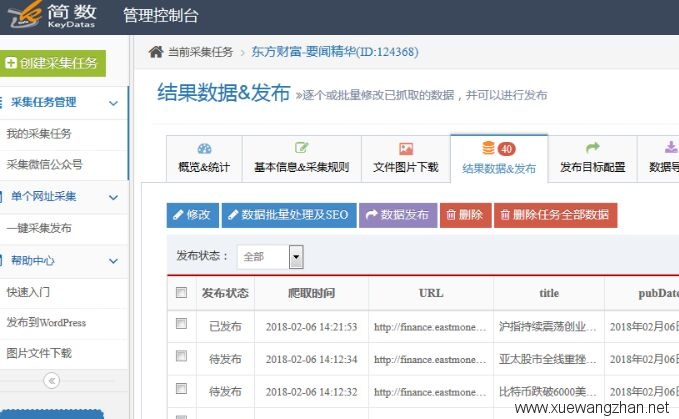This screenshot has height=419, width=679.
Task: Open breadcrumb link 东方财富-要闻精华(ID:124368)
Action: click(x=335, y=52)
